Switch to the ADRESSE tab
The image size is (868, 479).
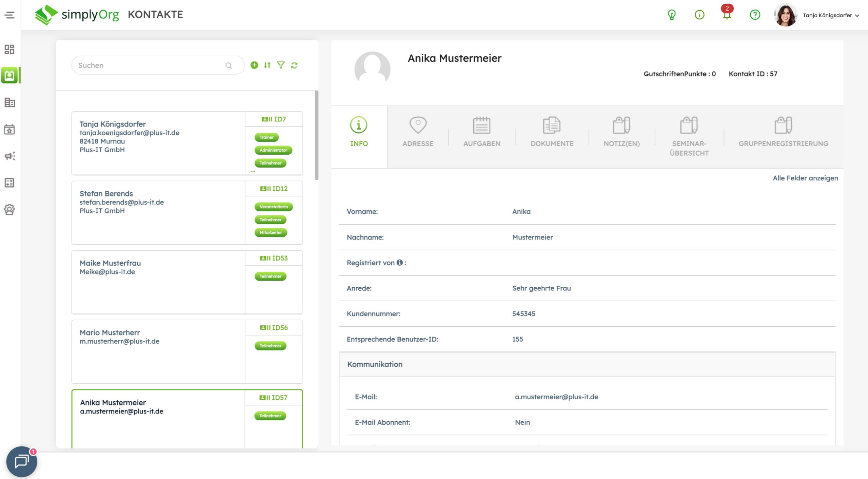tap(418, 132)
